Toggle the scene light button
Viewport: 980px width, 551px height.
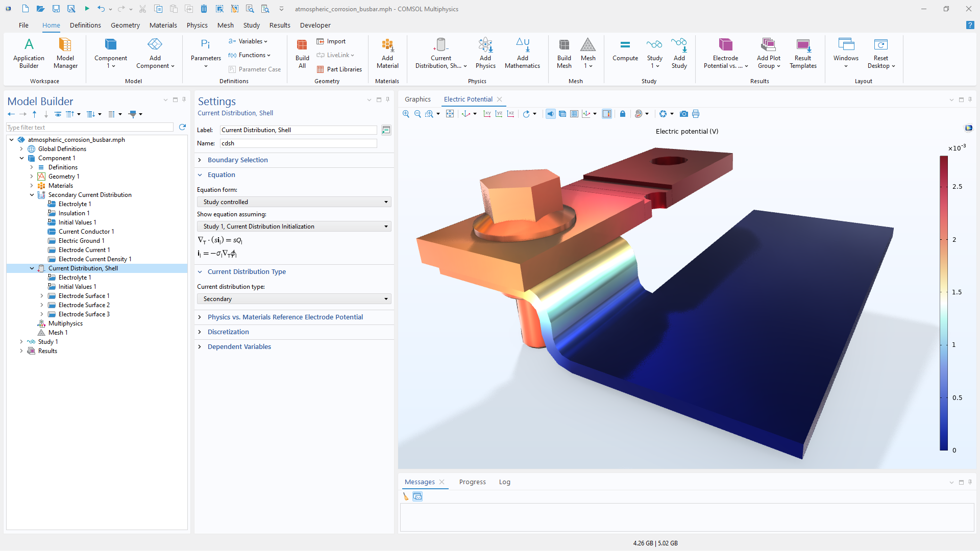click(x=551, y=114)
